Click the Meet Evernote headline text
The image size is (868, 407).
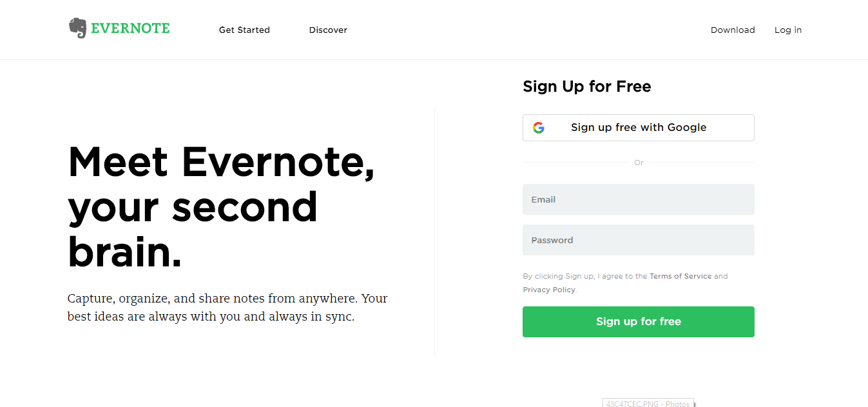coord(222,206)
